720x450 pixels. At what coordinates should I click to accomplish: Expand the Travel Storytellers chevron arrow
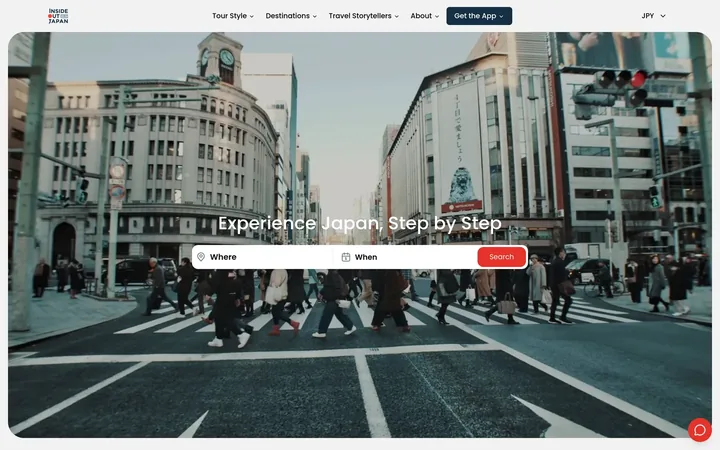397,16
